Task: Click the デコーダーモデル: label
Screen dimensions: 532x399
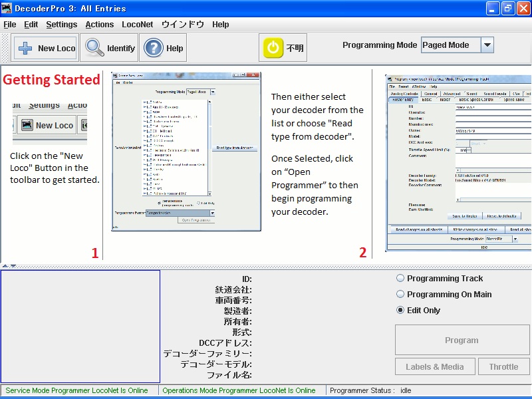Action: coord(216,364)
